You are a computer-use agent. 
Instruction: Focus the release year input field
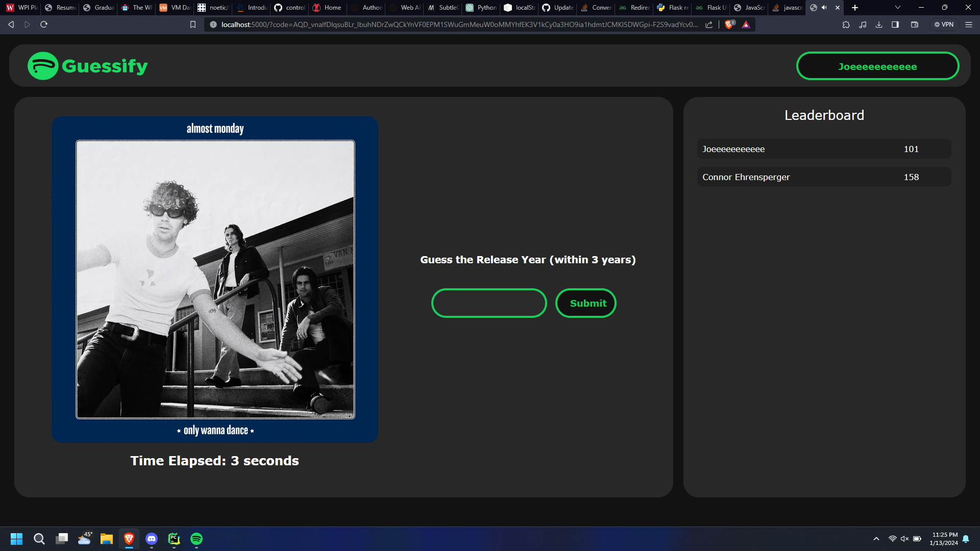489,303
